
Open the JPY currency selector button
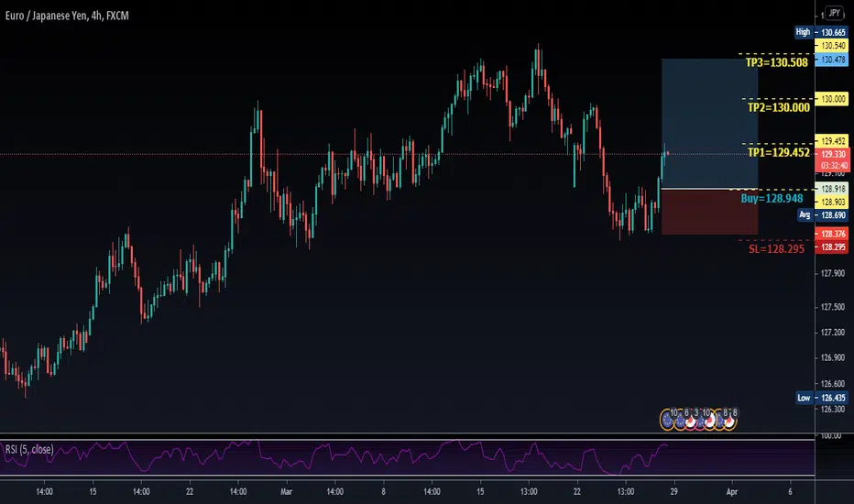point(834,13)
